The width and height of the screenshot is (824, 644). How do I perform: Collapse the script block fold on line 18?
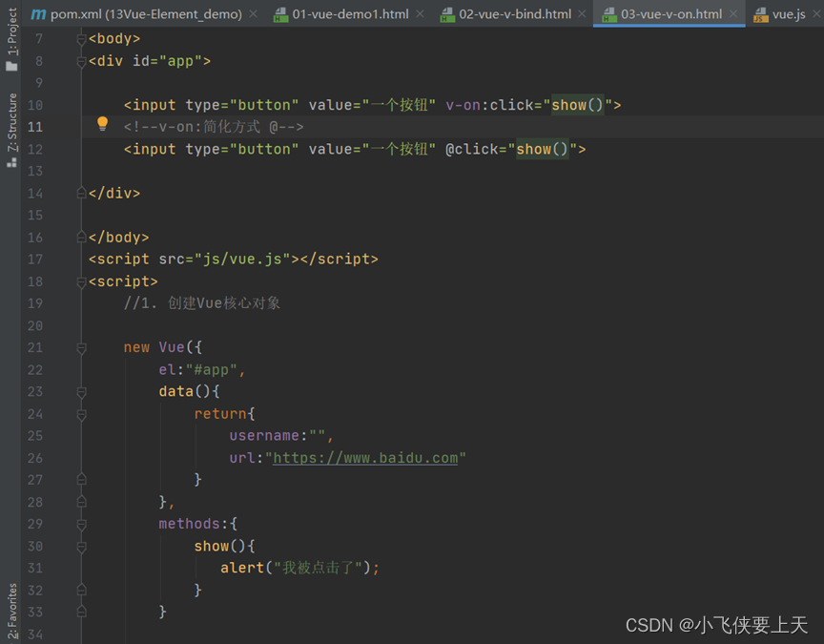(81, 282)
